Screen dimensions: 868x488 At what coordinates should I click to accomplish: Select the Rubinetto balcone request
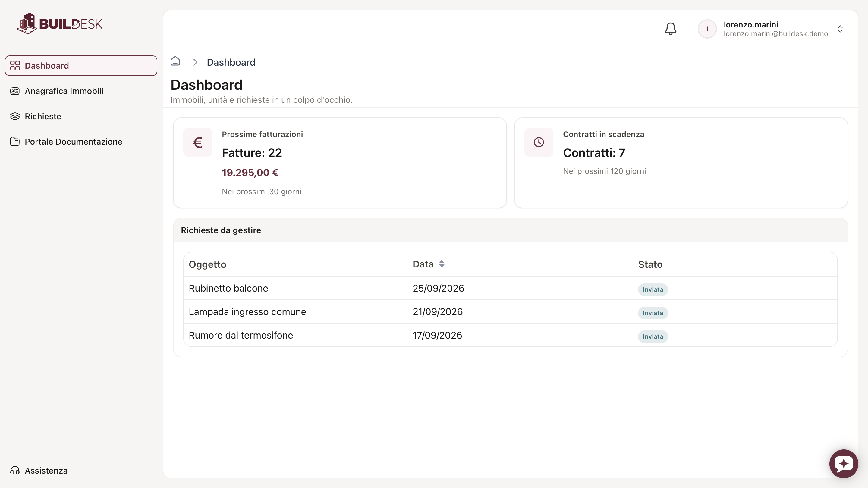[511, 288]
